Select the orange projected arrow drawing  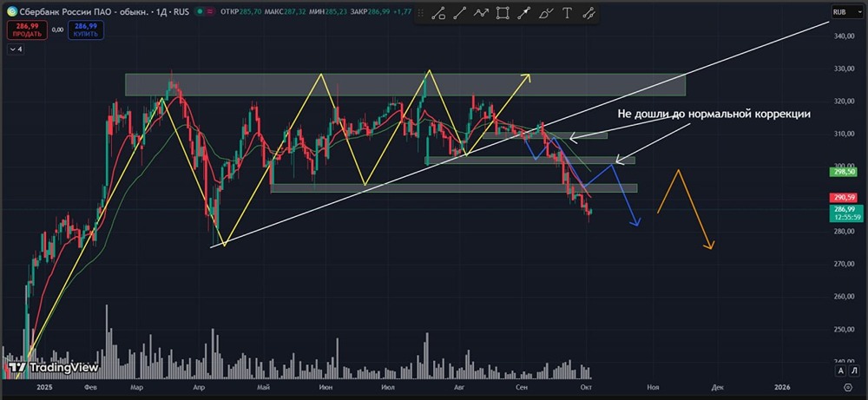point(687,209)
